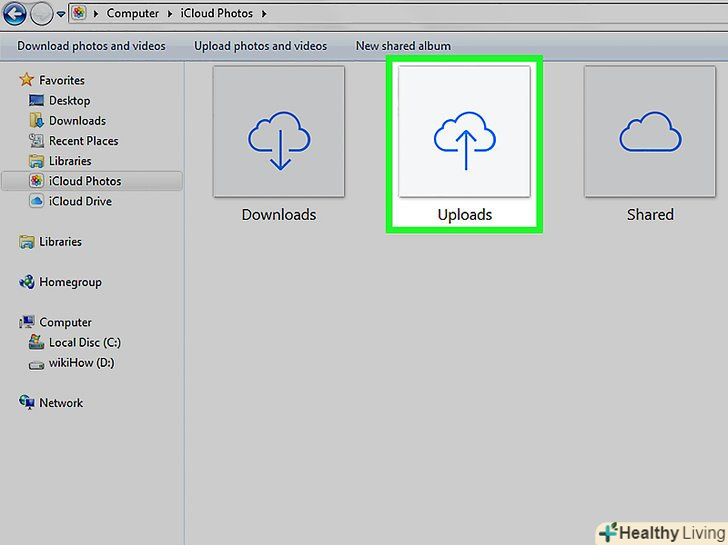
Task: Click the Network icon
Action: [x=26, y=402]
